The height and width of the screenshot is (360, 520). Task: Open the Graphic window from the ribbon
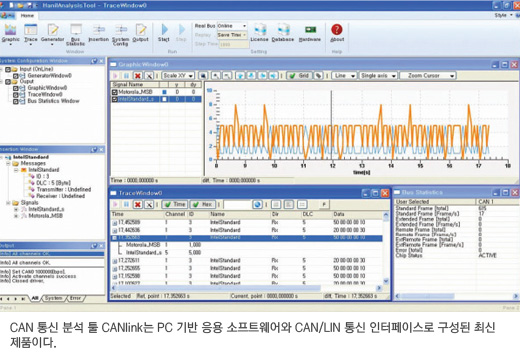[x=10, y=33]
